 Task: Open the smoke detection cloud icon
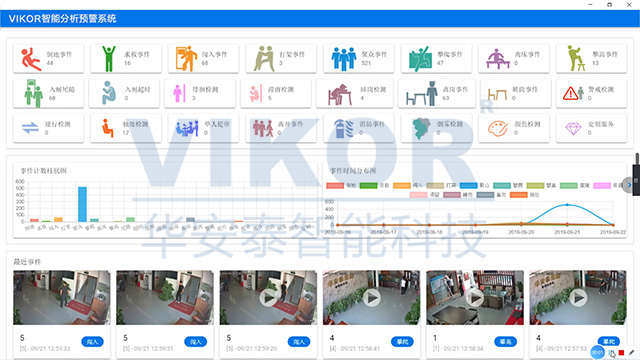(x=421, y=129)
